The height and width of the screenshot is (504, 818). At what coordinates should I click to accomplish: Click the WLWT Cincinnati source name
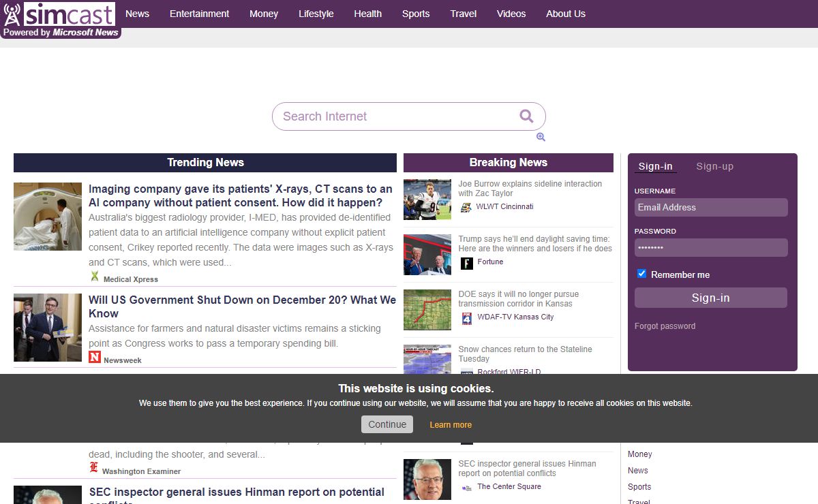[x=504, y=206]
